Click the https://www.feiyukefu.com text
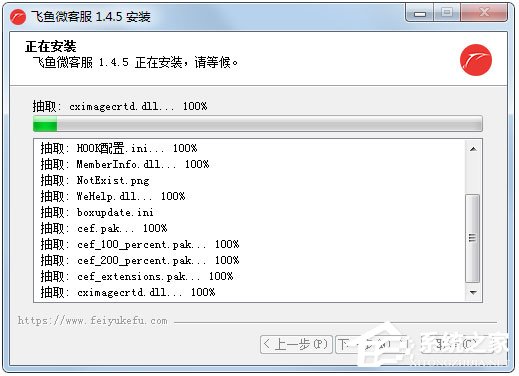 (93, 321)
